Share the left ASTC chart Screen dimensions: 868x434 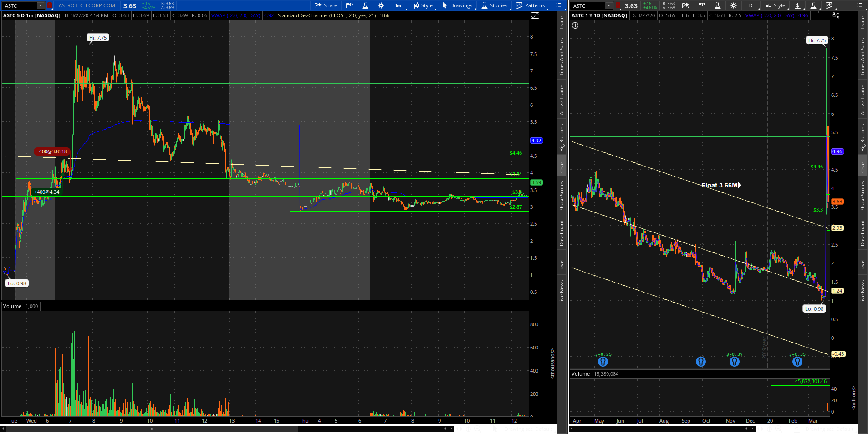[x=326, y=5]
